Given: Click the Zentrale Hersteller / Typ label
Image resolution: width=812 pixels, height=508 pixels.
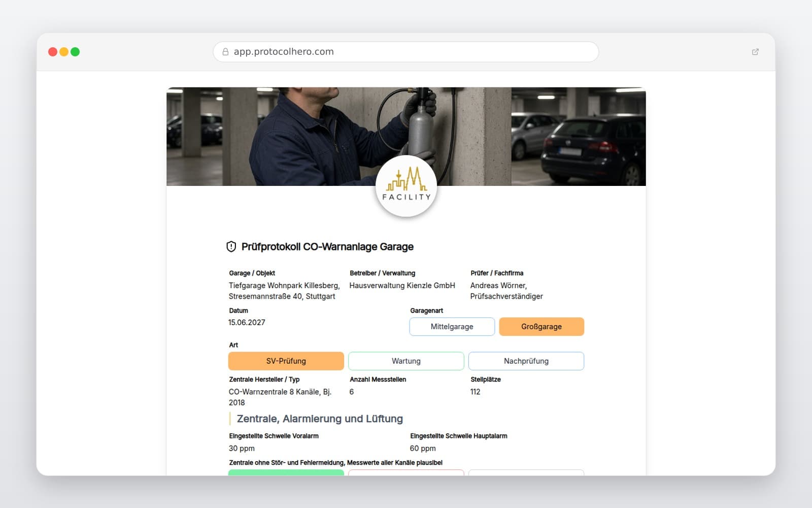Looking at the screenshot, I should click(264, 379).
